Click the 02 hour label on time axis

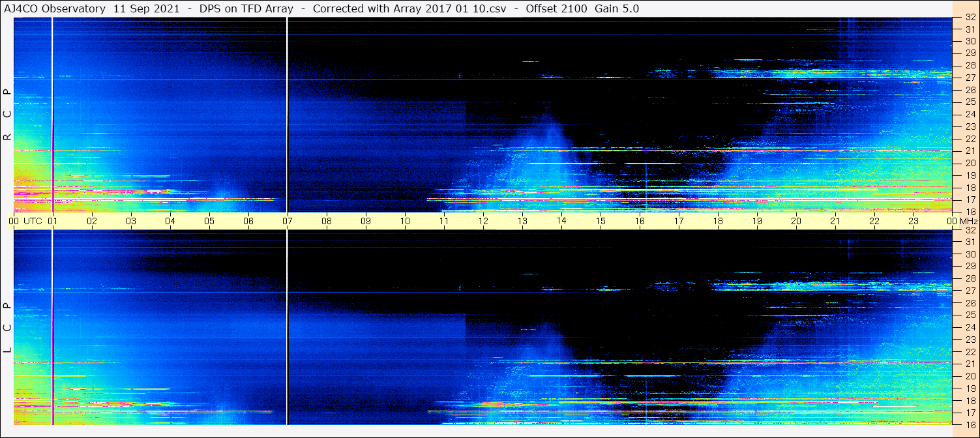point(92,221)
